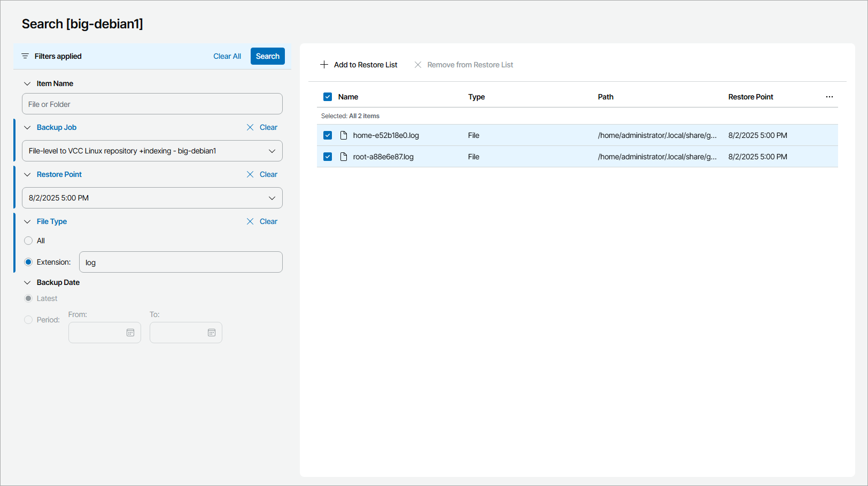Click the calendar icon in the To date field

(212, 332)
